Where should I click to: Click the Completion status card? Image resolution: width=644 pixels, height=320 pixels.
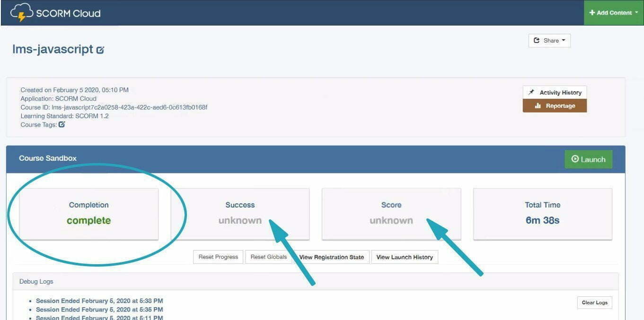(88, 214)
